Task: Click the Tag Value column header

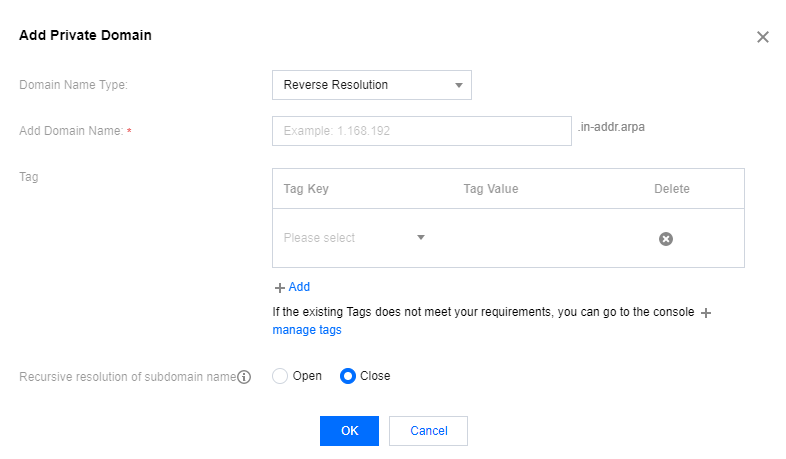Action: tap(491, 189)
